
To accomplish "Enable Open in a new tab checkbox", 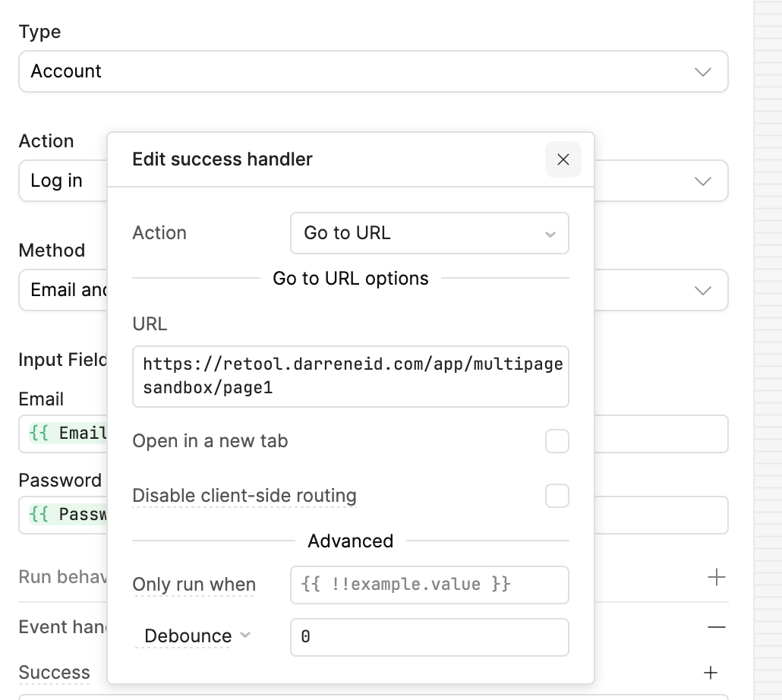I will pyautogui.click(x=557, y=441).
